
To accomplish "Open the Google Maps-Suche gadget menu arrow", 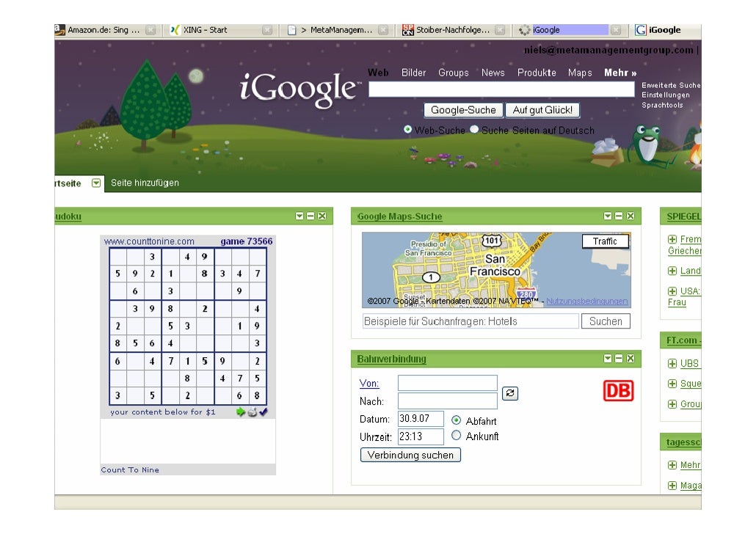I will [x=608, y=216].
